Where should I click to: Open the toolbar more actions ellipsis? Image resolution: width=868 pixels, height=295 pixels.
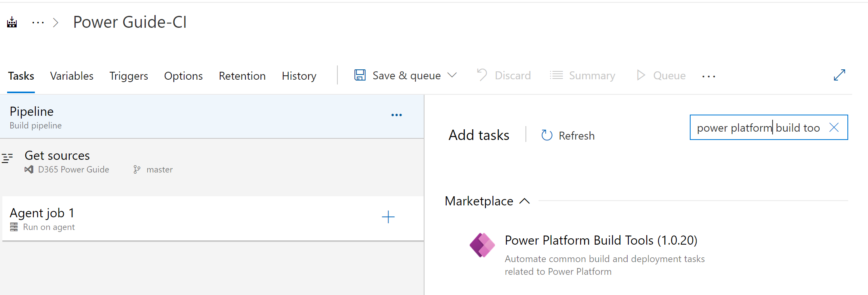tap(708, 76)
